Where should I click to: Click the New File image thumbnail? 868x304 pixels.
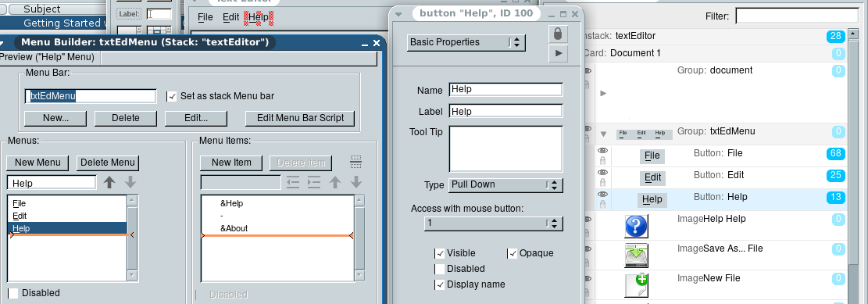pyautogui.click(x=636, y=285)
